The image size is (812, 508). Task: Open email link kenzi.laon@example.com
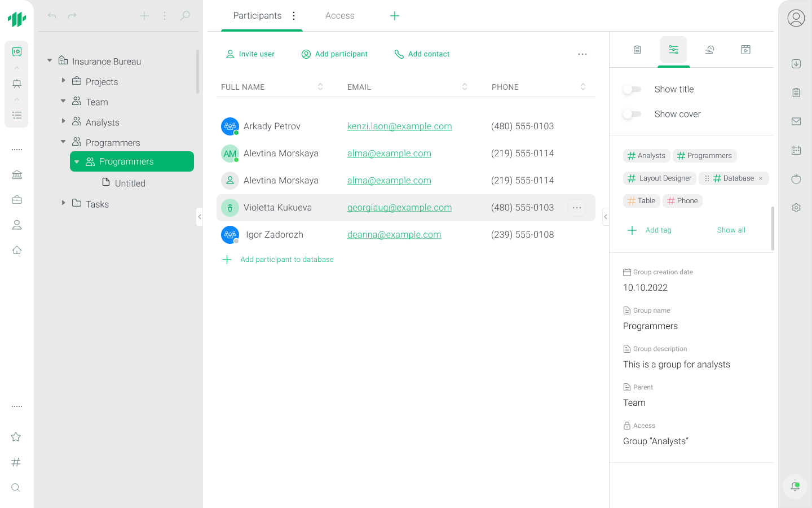coord(399,126)
